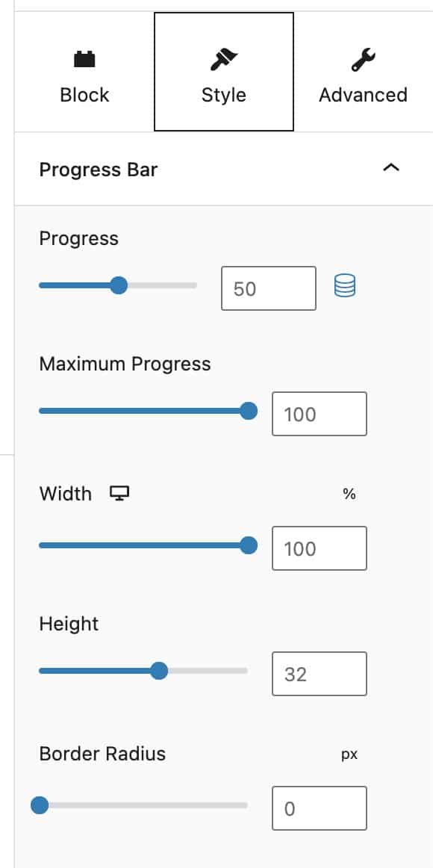Click the grey unfilled part of the Height slider track
433x868 pixels.
pyautogui.click(x=208, y=671)
